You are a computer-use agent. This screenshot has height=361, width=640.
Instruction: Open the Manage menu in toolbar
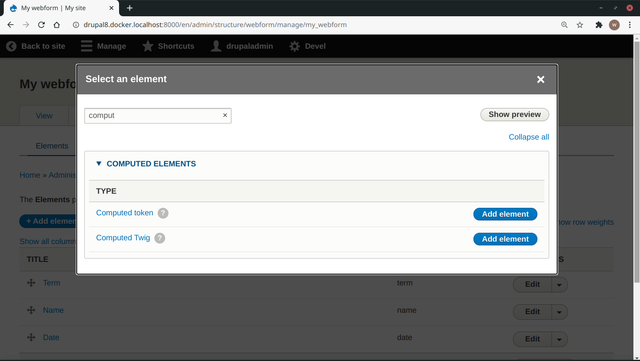[x=103, y=46]
